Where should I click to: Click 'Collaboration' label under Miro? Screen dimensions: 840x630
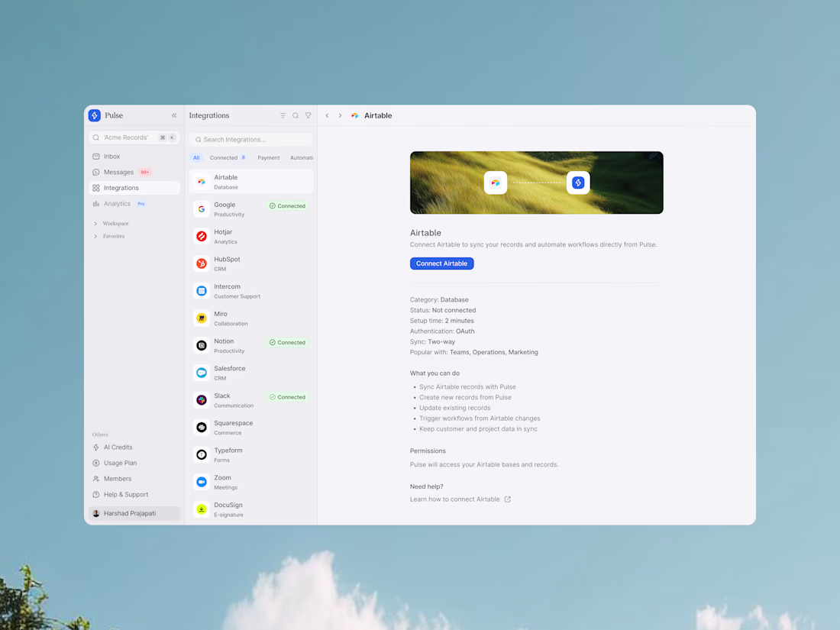231,324
